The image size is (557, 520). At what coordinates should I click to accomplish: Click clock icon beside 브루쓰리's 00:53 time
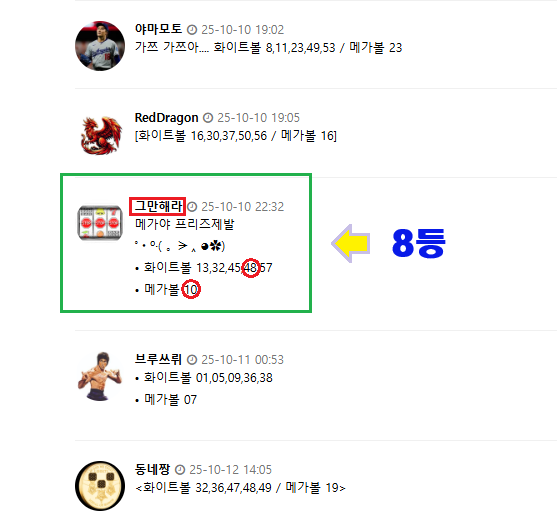[x=192, y=360]
